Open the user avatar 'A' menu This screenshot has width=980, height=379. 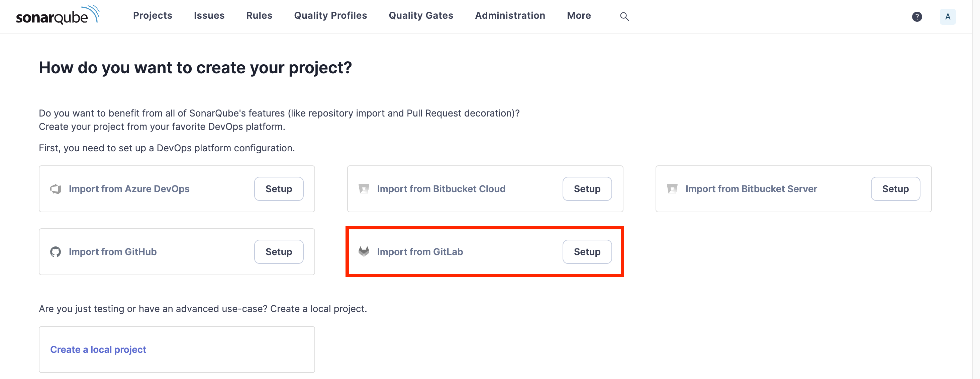click(948, 16)
